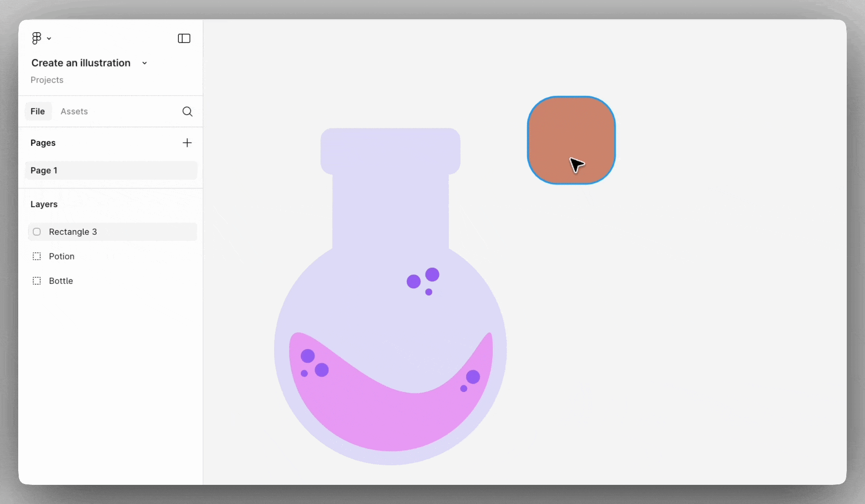This screenshot has width=865, height=504.
Task: Select the Potion layer name
Action: point(62,256)
